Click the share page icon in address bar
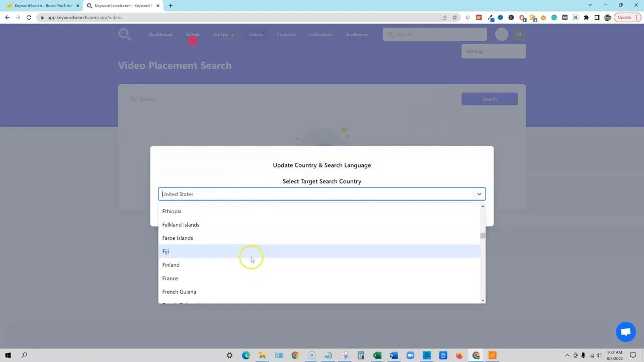 (x=444, y=18)
